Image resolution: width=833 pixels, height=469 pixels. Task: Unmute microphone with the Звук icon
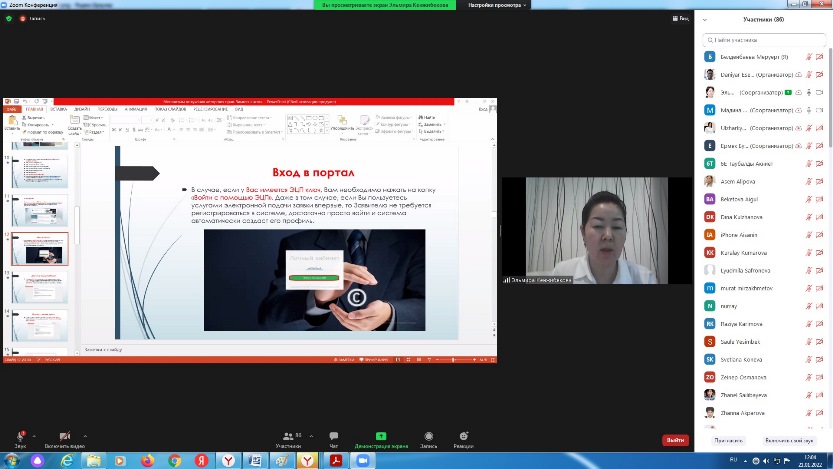[20, 436]
